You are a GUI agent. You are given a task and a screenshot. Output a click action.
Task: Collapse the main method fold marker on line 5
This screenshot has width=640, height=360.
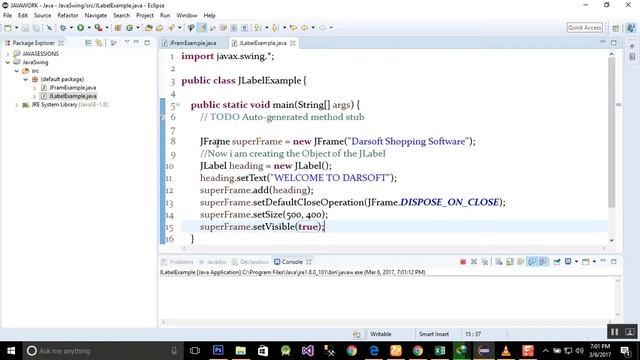(178, 105)
